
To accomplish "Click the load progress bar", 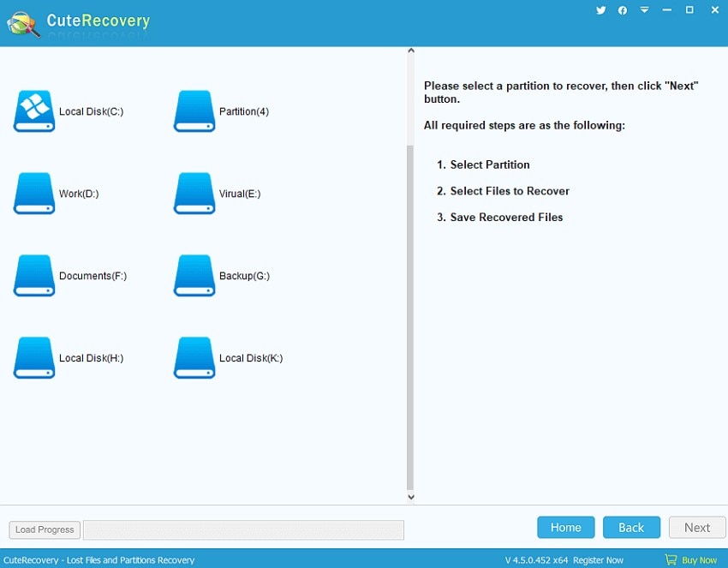I will (x=244, y=530).
